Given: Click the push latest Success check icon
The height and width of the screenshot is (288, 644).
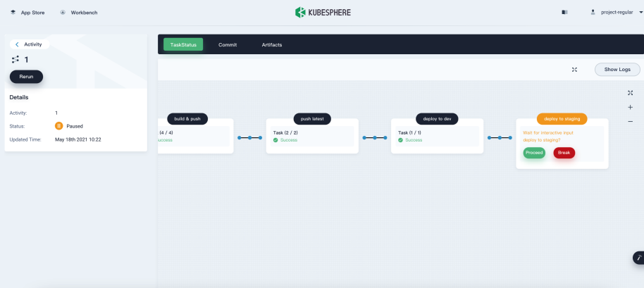Looking at the screenshot, I should pyautogui.click(x=275, y=140).
